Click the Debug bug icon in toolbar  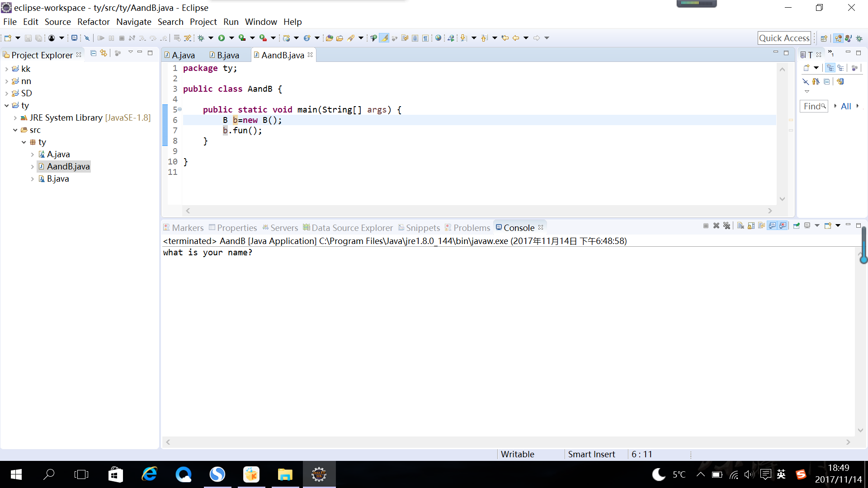(201, 38)
